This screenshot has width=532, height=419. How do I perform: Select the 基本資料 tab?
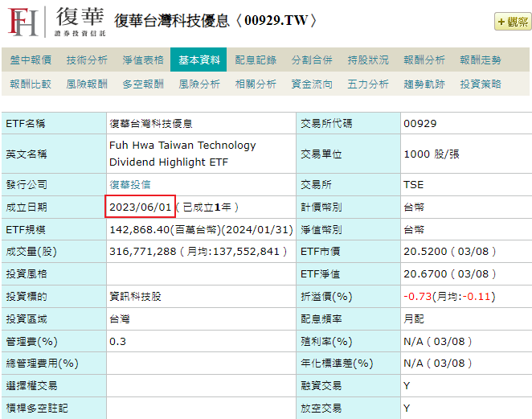pos(199,60)
